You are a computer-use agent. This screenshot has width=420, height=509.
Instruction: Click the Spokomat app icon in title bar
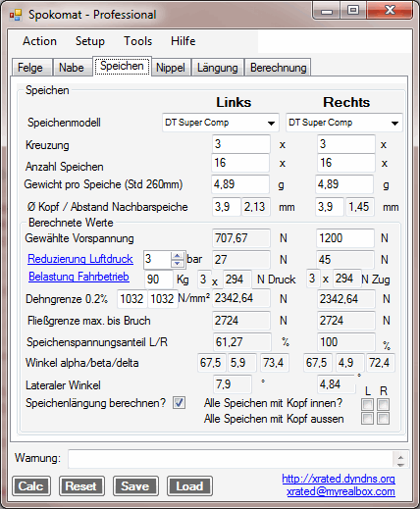[16, 15]
